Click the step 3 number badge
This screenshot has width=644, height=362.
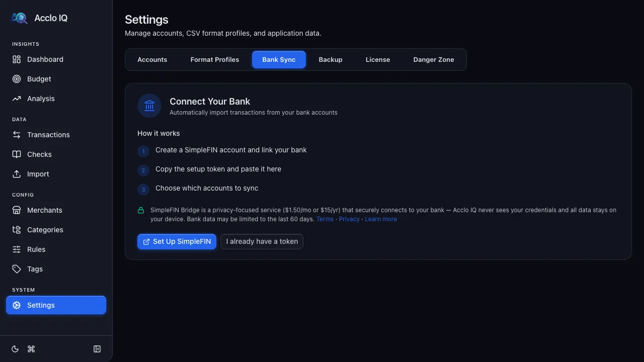pos(143,190)
